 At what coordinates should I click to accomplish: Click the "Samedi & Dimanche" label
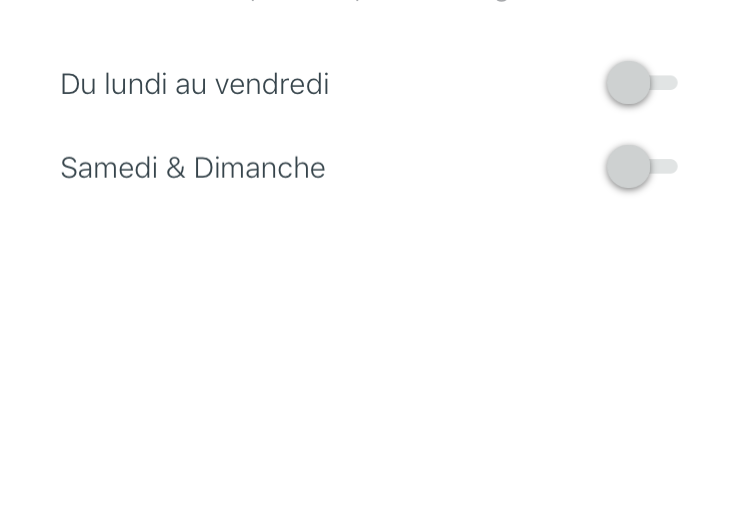pyautogui.click(x=192, y=168)
